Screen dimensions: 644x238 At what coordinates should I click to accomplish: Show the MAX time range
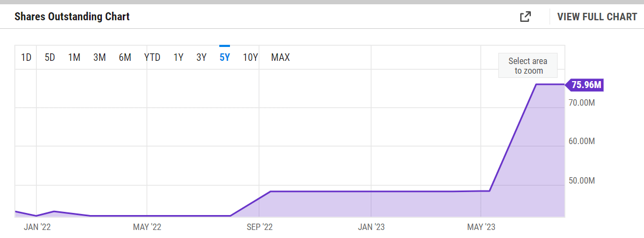tap(281, 57)
